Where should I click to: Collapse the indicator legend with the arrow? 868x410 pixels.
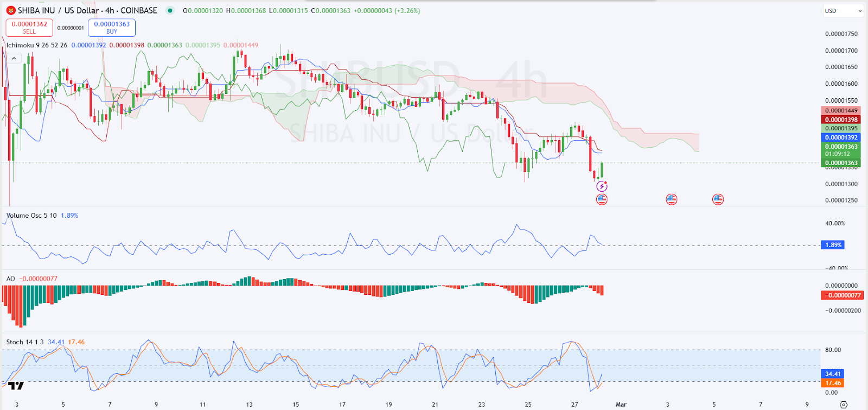tap(14, 58)
